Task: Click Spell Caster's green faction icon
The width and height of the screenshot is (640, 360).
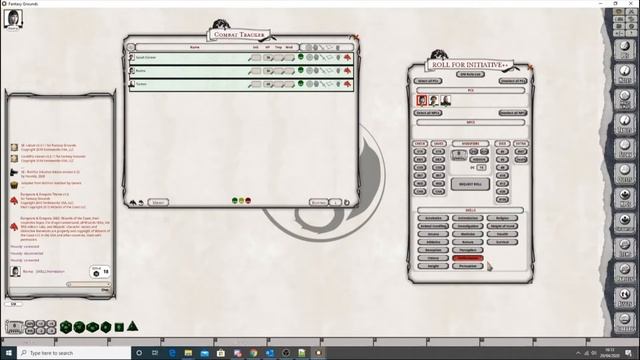Action: click(301, 57)
